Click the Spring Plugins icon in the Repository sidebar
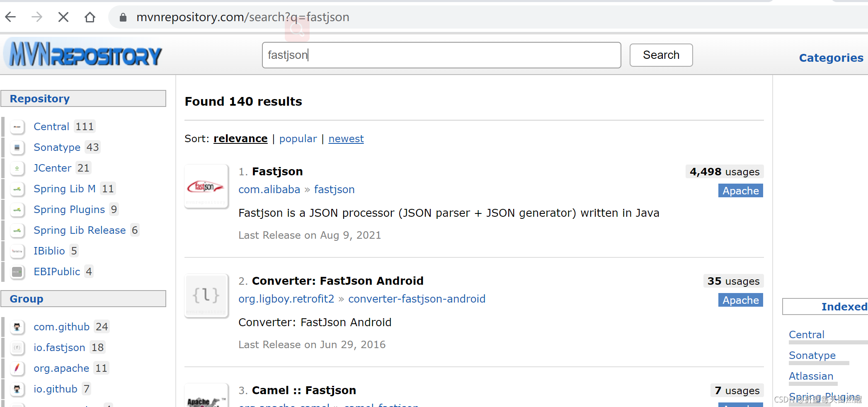This screenshot has height=407, width=868. [17, 210]
